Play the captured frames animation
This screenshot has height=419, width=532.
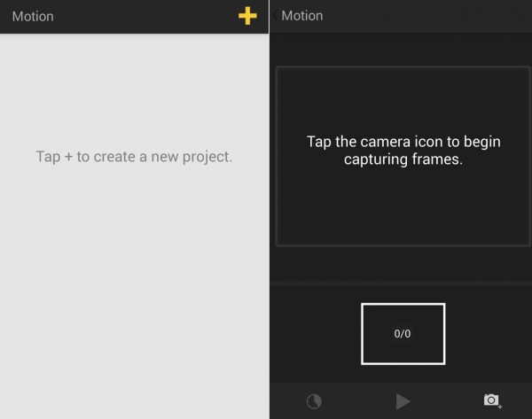tap(403, 401)
